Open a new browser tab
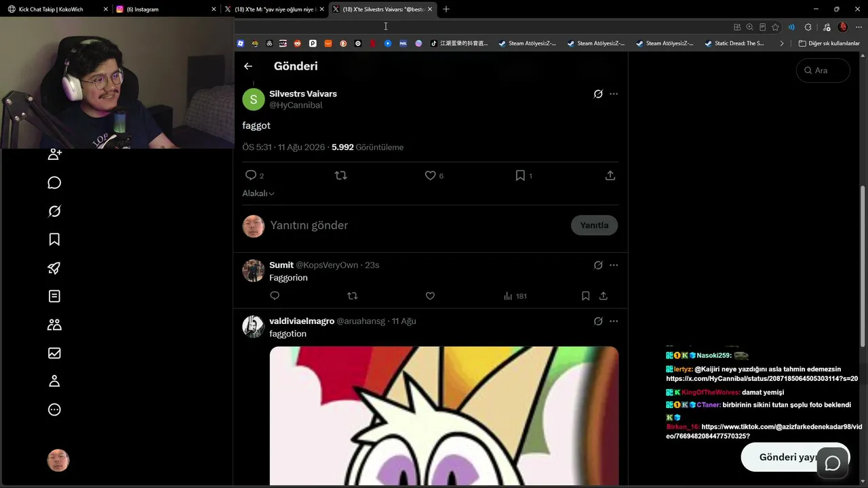 point(446,9)
